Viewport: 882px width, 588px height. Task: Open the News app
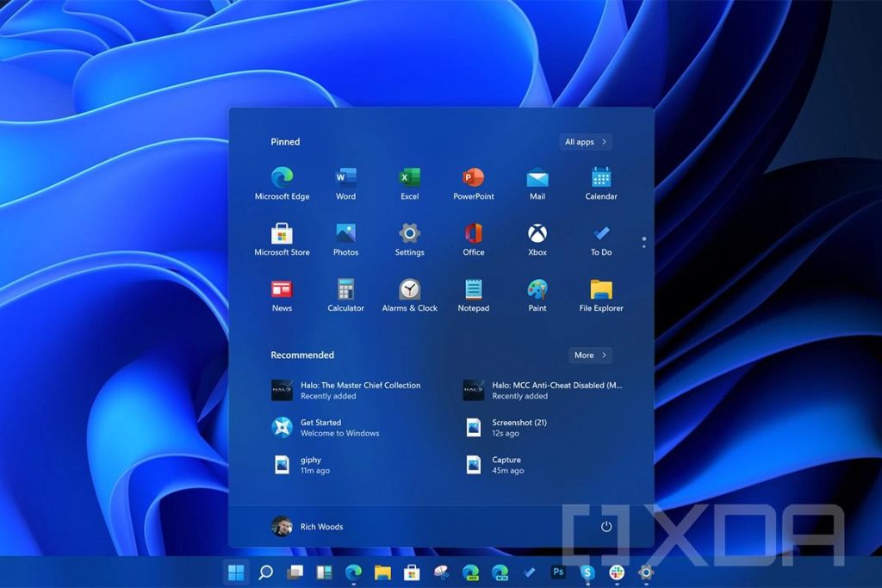[282, 295]
